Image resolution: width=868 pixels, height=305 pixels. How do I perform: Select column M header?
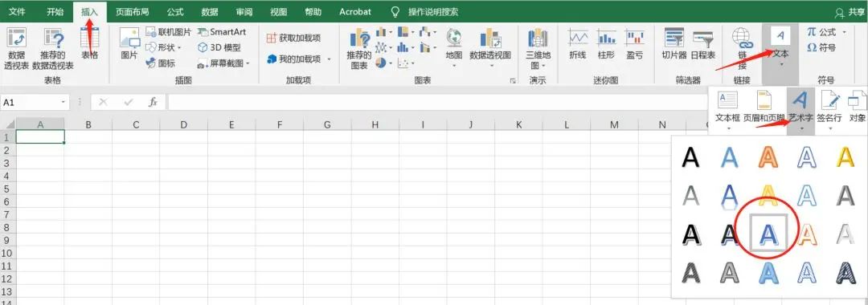pyautogui.click(x=614, y=125)
